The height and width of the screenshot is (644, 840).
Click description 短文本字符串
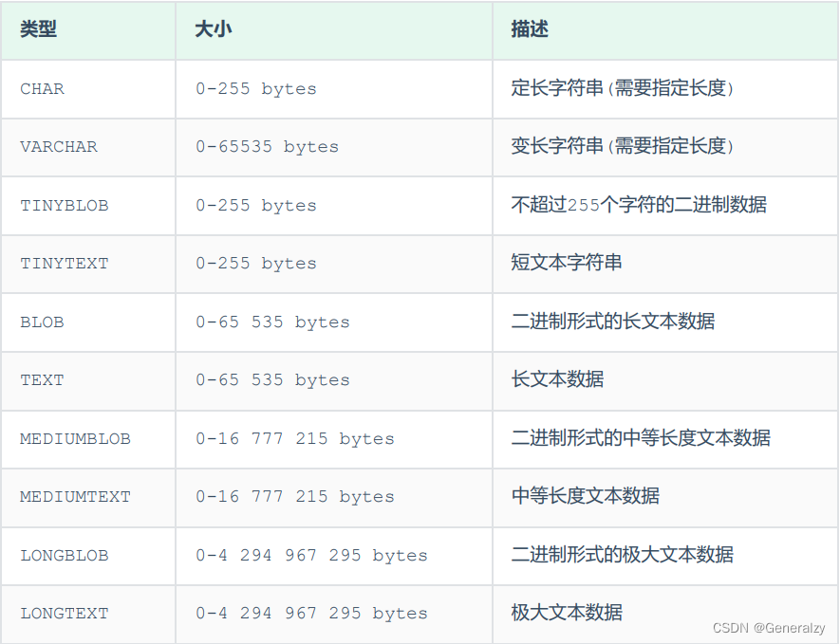coord(567,263)
